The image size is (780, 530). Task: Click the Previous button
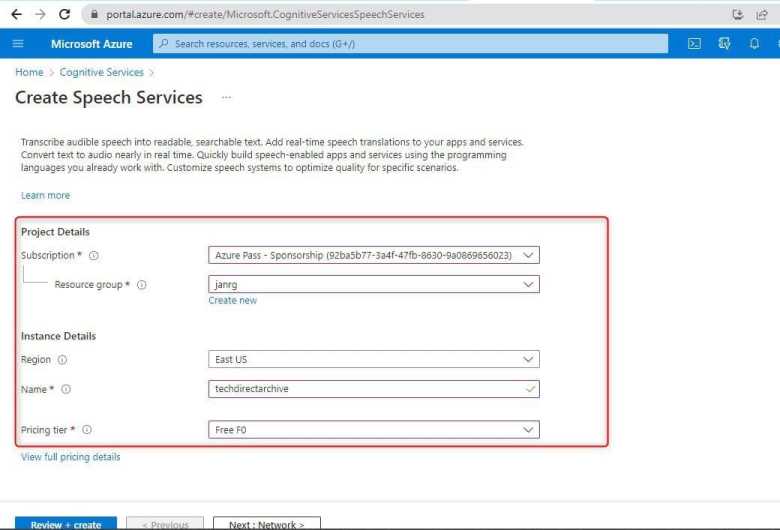[165, 524]
